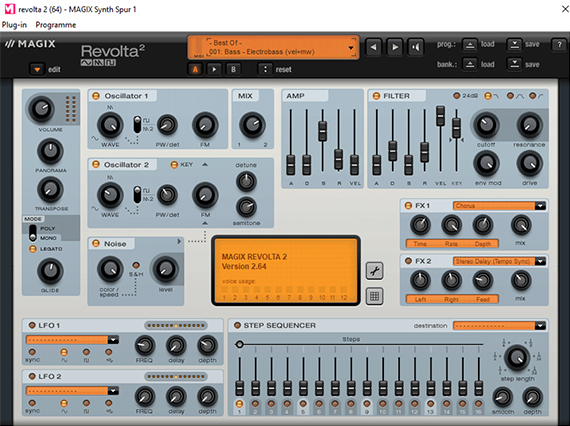
Task: Expand the Noise section arrow
Action: (179, 241)
